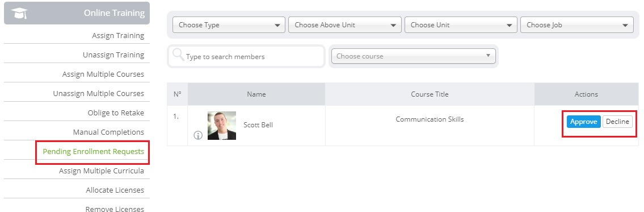This screenshot has height=212, width=644.
Task: Approve Scott Bell's enrollment request
Action: pyautogui.click(x=584, y=122)
